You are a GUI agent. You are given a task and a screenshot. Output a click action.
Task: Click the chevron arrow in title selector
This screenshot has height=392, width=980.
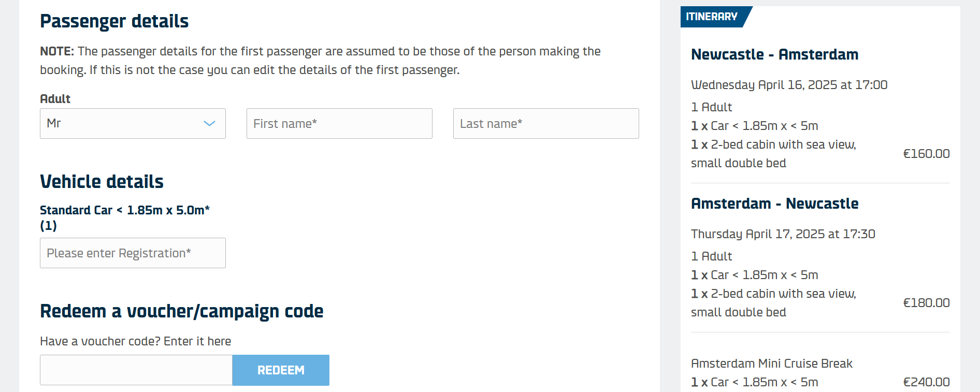click(x=209, y=123)
